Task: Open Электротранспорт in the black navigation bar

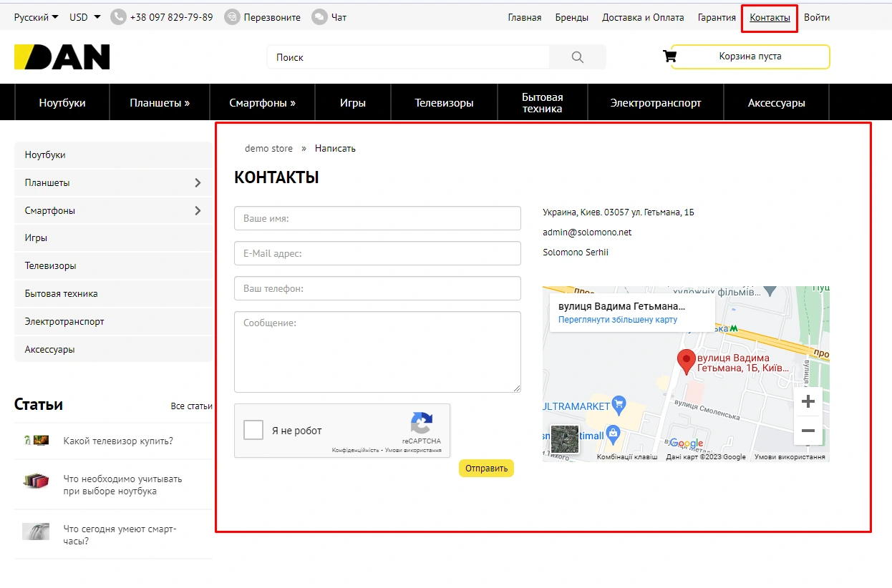Action: [x=655, y=103]
